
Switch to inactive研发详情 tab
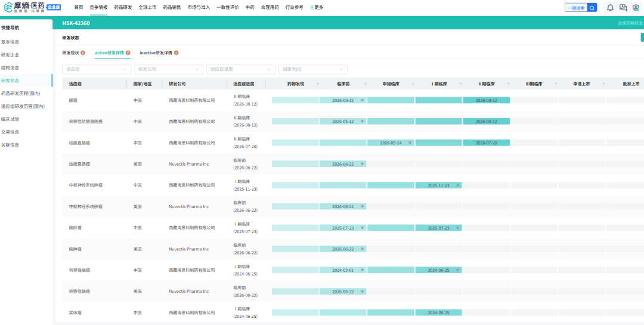coord(156,53)
